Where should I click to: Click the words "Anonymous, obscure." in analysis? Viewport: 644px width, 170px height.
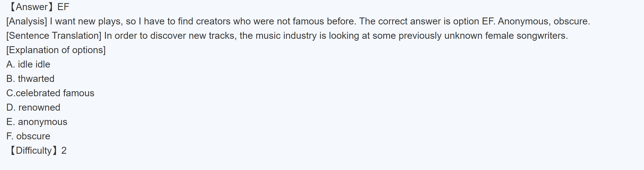click(x=544, y=21)
